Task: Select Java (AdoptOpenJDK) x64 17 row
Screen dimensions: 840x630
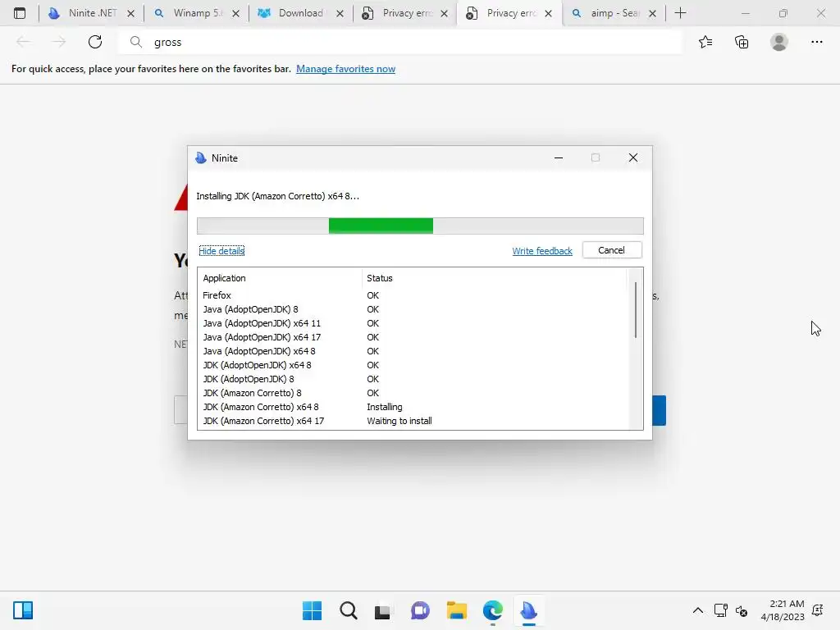Action: (x=413, y=337)
